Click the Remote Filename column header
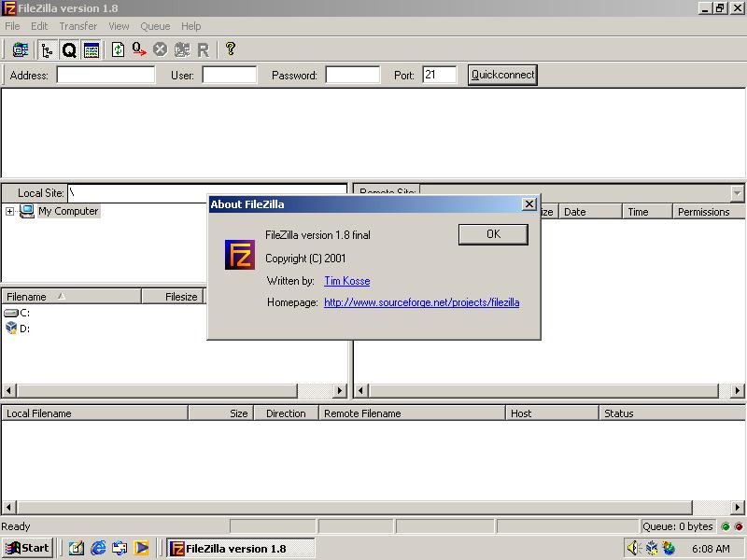The image size is (747, 560). [412, 413]
